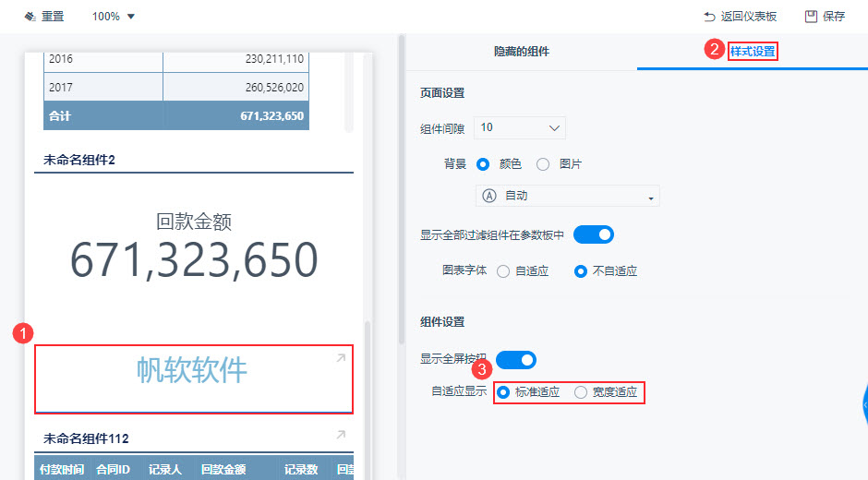The width and height of the screenshot is (868, 480).
Task: Open the 组件间隙 dropdown showing 10
Action: (519, 128)
